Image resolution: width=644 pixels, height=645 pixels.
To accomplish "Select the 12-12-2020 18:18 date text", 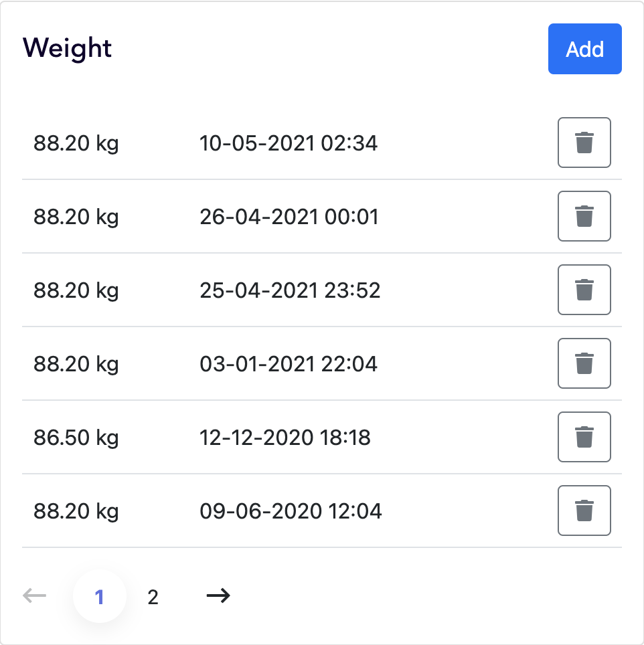I will 285,438.
